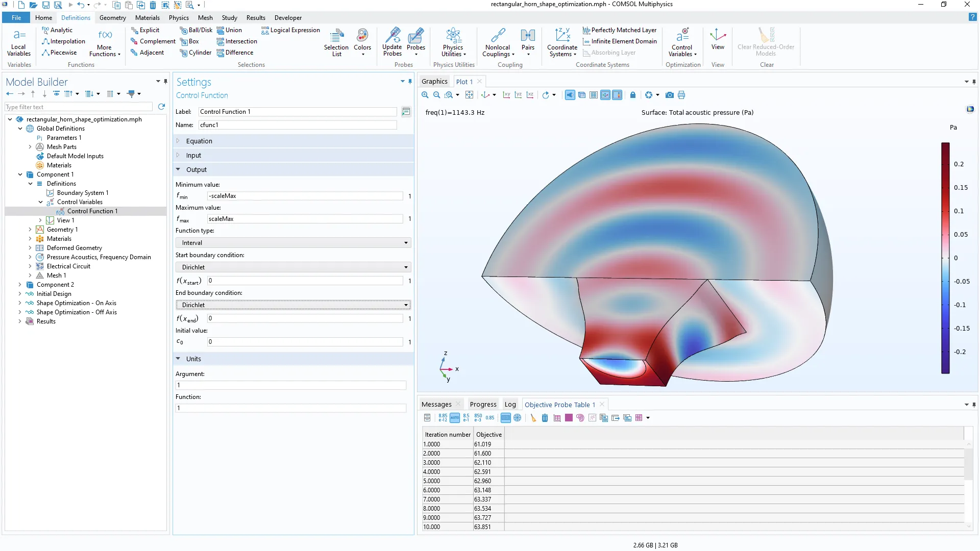Click the pressure color legend bar

(x=945, y=258)
